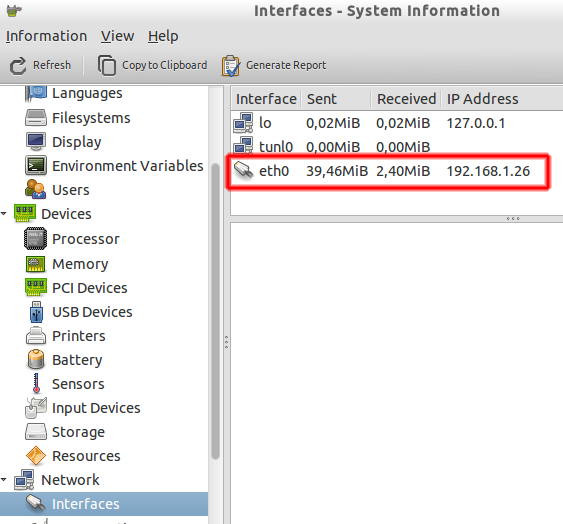
Task: Select the Resources orange diamond icon
Action: (36, 455)
